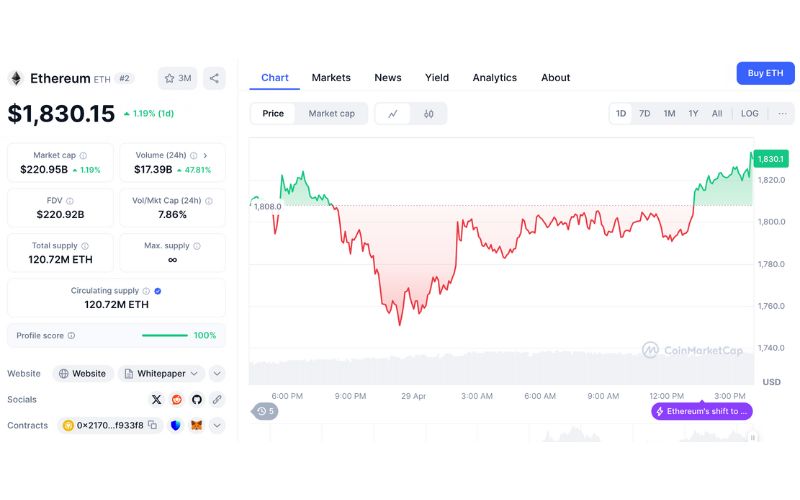
Task: Switch chart to line view
Action: (393, 114)
